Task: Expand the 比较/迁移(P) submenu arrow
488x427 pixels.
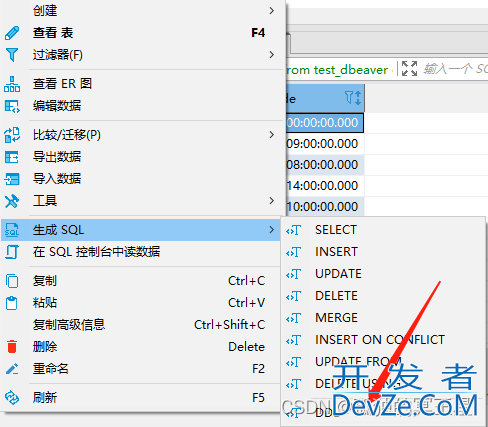Action: tap(272, 135)
